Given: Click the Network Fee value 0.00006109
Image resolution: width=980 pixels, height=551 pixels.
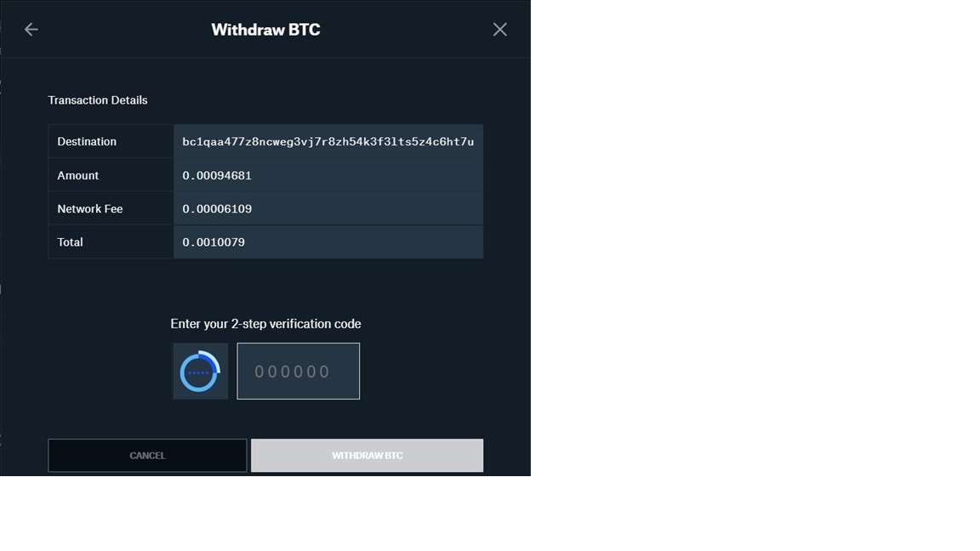Looking at the screenshot, I should tap(217, 208).
